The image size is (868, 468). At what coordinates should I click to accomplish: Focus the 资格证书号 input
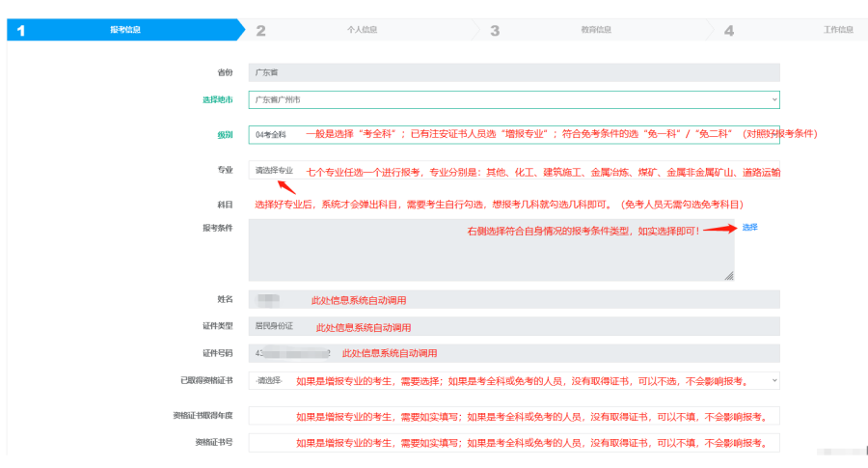pyautogui.click(x=514, y=443)
